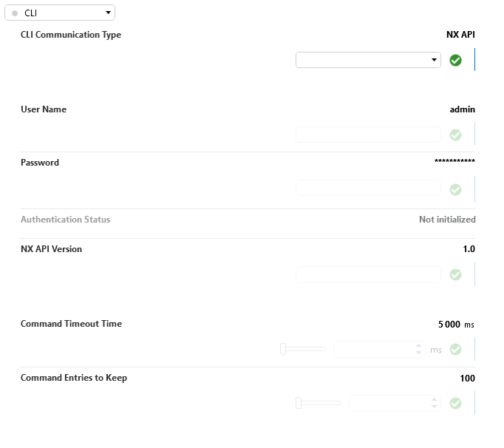Open the CLI section dropdown
This screenshot has width=504, height=448.
point(60,13)
